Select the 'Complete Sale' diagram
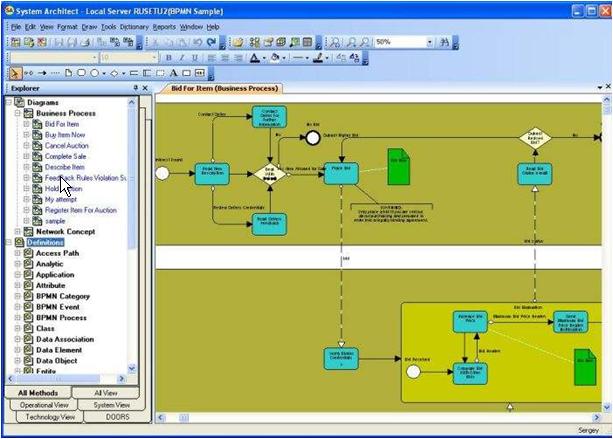 pyautogui.click(x=65, y=156)
